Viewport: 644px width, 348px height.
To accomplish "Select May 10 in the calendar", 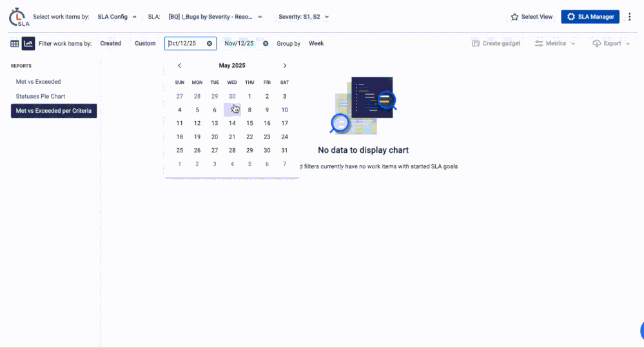I will (x=285, y=110).
